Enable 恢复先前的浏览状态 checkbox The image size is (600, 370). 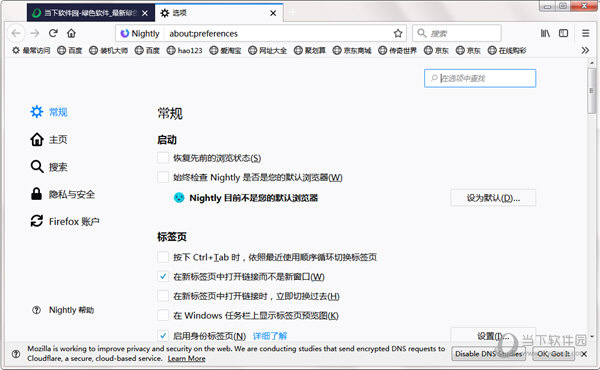pyautogui.click(x=163, y=158)
